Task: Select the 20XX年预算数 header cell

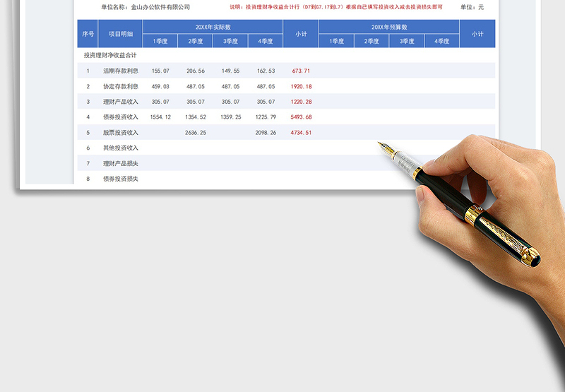Action: click(388, 27)
